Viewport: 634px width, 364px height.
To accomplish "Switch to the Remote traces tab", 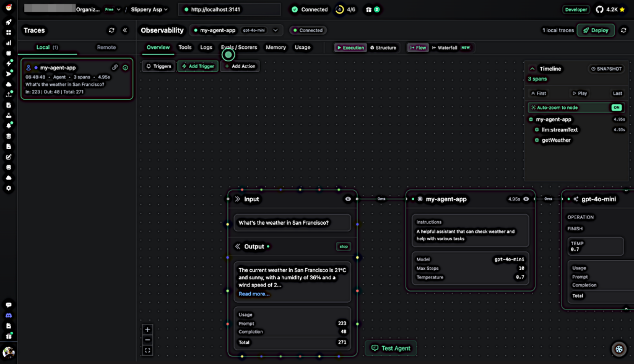I will coord(106,48).
